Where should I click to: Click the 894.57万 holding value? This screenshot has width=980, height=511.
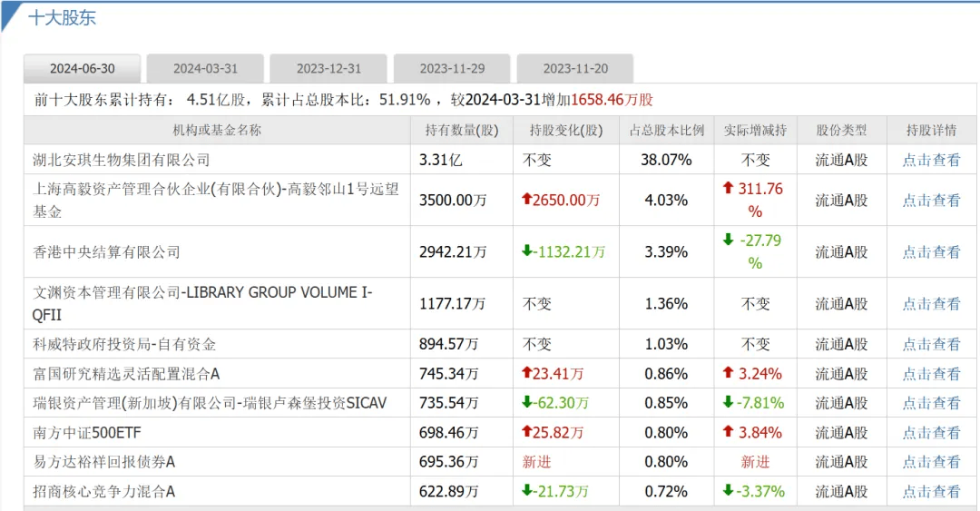point(449,344)
